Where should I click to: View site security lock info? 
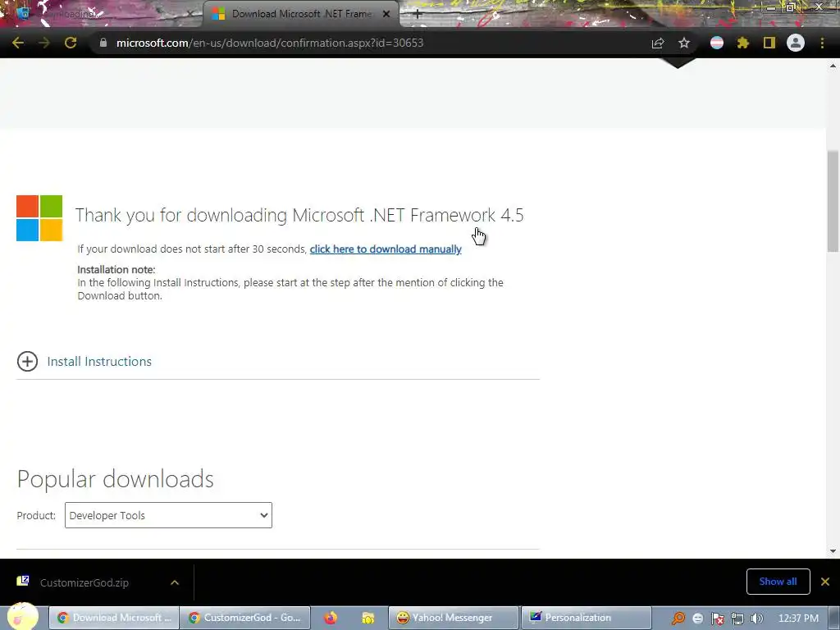point(103,43)
